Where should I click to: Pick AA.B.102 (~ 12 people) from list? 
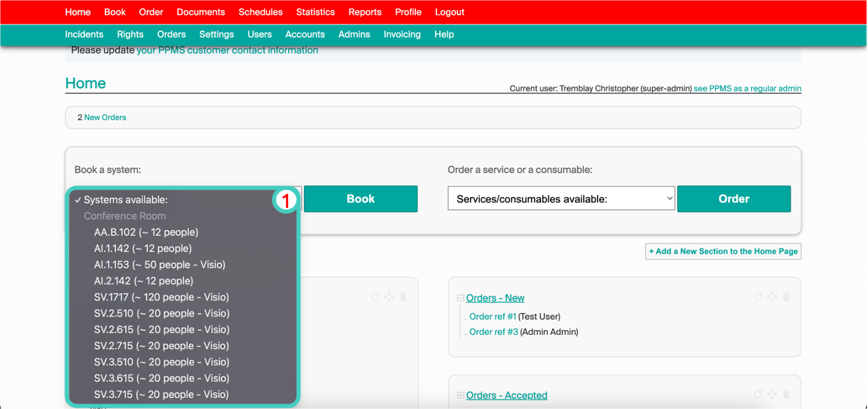(x=146, y=232)
